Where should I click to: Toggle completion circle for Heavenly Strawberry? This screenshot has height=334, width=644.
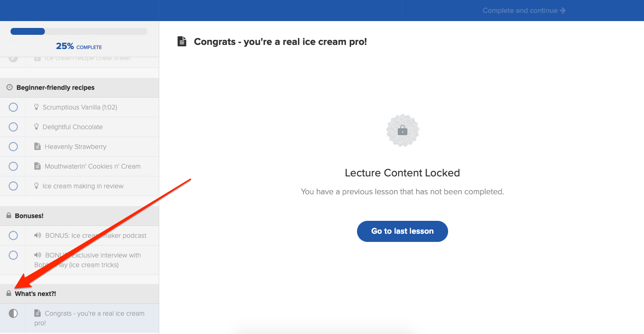pos(13,147)
